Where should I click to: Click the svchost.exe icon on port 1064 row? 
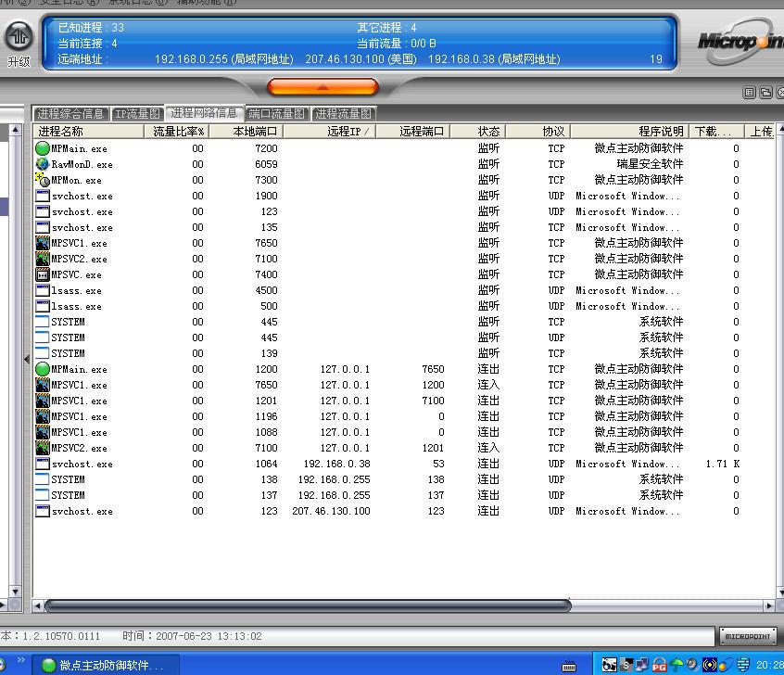pyautogui.click(x=43, y=464)
